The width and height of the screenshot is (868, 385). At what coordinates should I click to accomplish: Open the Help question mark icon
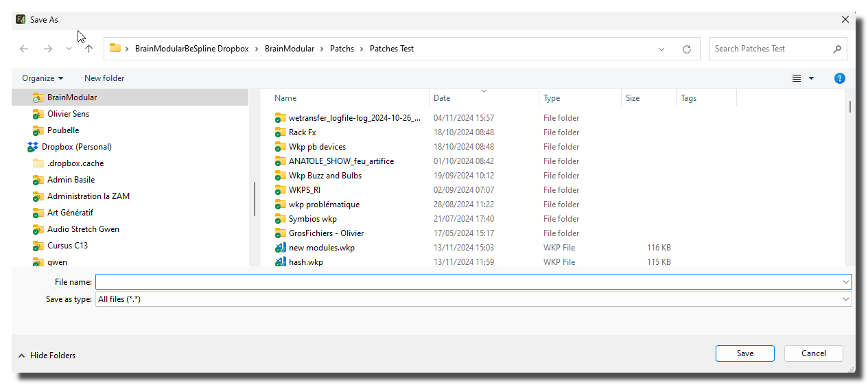coord(840,78)
